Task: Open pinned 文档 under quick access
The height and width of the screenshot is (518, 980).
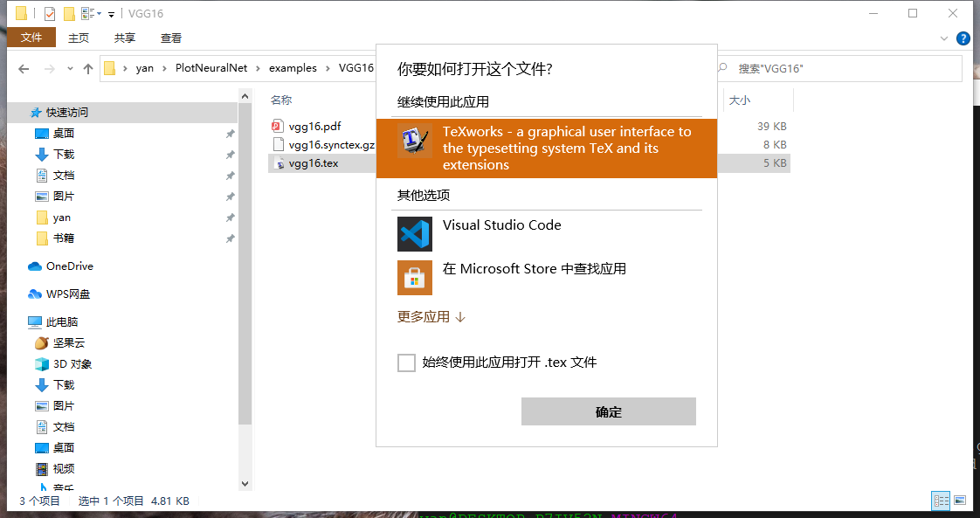Action: point(64,176)
